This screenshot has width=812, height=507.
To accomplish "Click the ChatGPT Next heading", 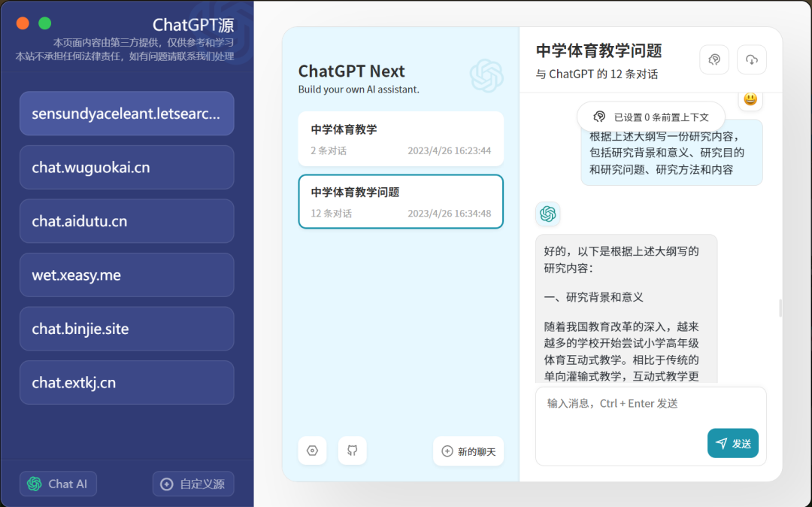I will 352,71.
